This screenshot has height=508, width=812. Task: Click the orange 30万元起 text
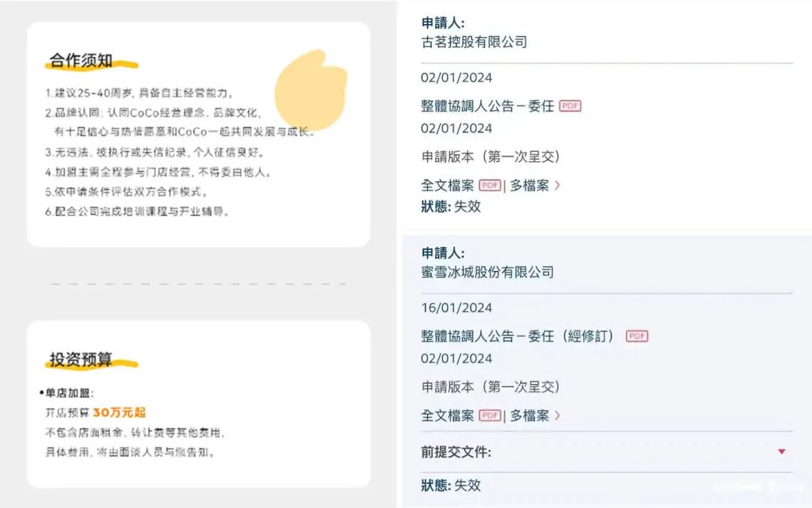point(119,412)
